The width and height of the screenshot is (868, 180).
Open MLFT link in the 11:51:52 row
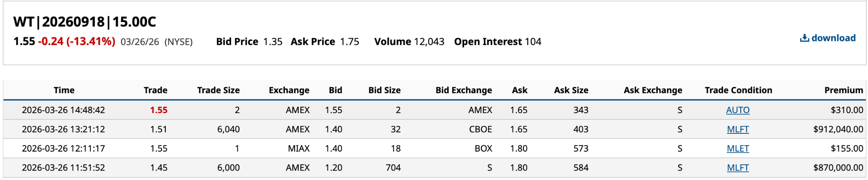tap(737, 168)
